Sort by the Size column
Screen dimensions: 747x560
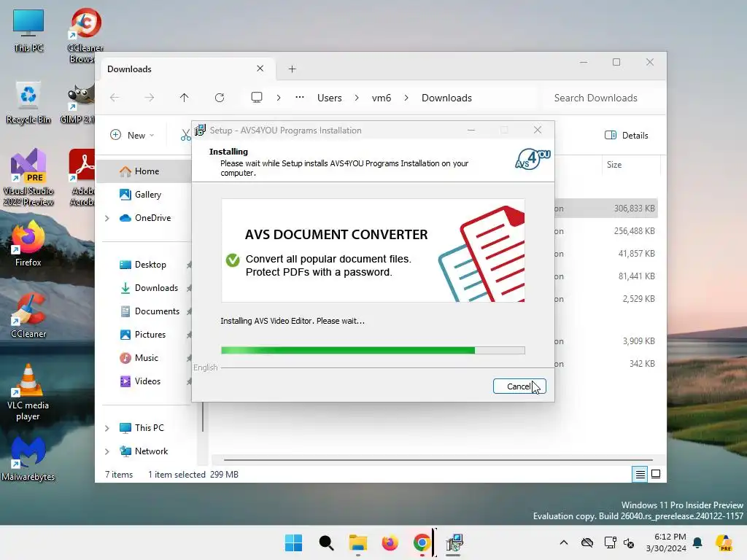click(x=630, y=165)
